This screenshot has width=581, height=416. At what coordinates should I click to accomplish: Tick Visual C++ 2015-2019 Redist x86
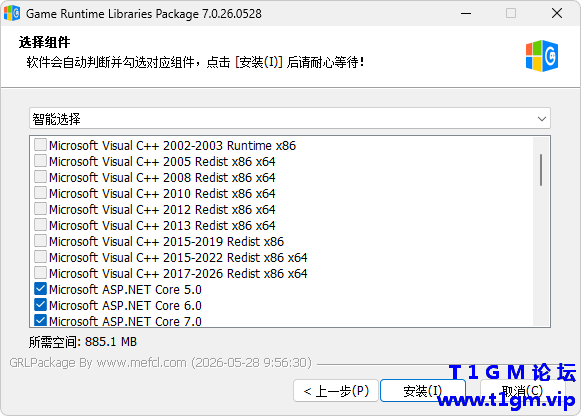40,241
